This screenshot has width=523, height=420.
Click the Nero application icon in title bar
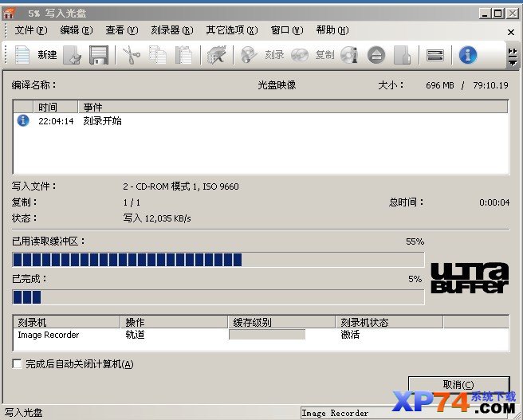9,14
